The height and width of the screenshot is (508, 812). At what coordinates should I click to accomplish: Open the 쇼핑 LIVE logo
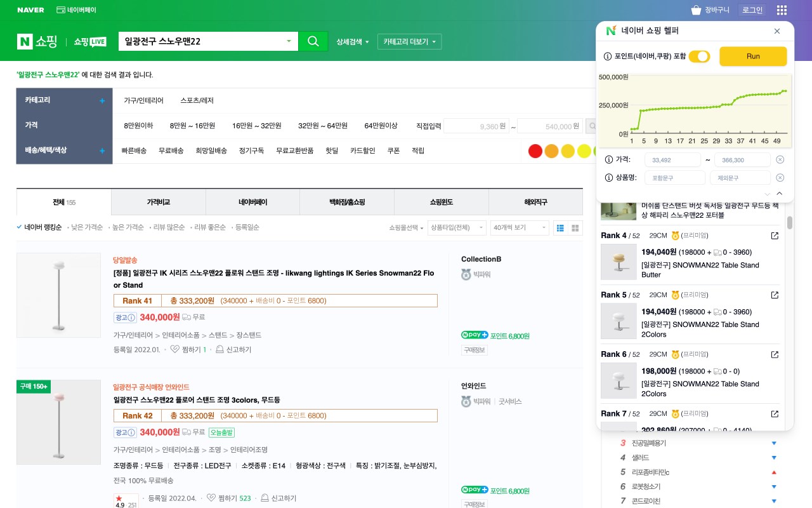pos(90,42)
